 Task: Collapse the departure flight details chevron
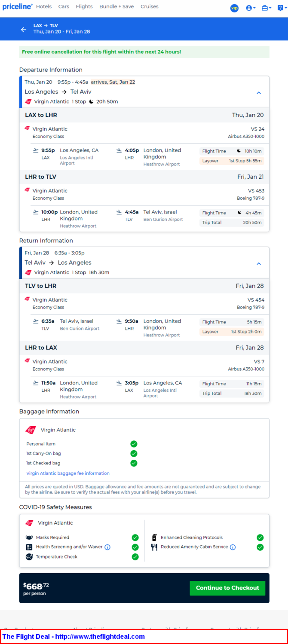coord(259,92)
